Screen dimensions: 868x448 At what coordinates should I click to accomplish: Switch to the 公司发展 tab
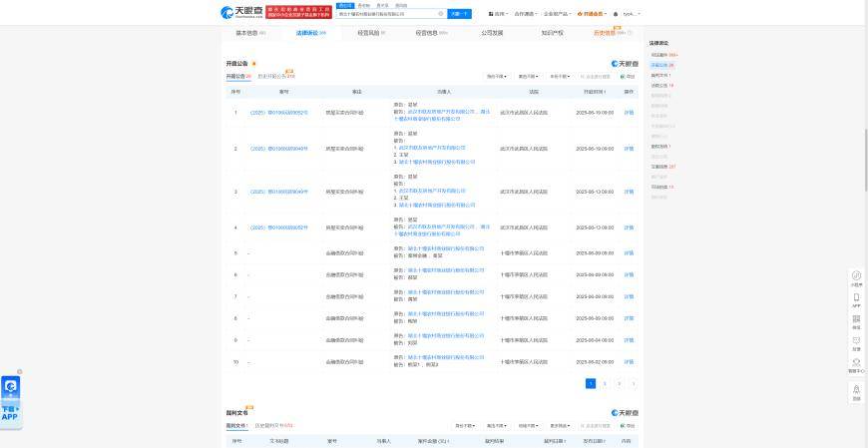point(493,33)
